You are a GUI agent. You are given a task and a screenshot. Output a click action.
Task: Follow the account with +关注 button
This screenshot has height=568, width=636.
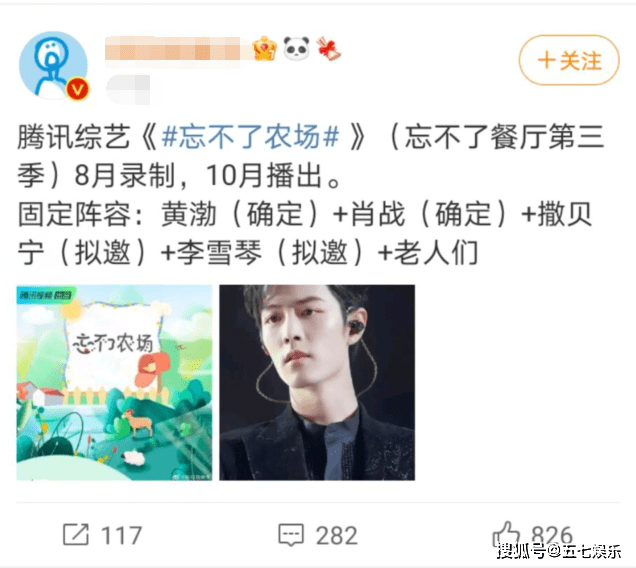click(x=569, y=60)
